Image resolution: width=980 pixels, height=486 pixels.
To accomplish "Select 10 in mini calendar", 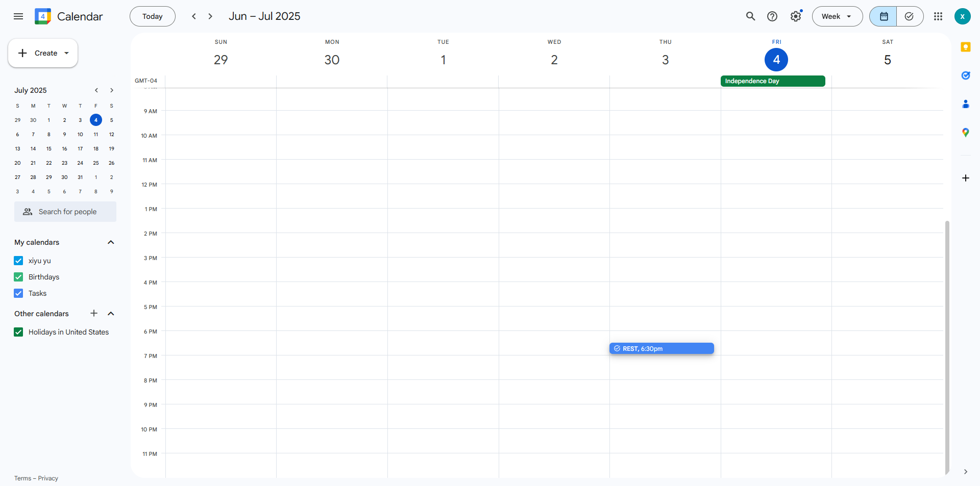I will tap(80, 134).
